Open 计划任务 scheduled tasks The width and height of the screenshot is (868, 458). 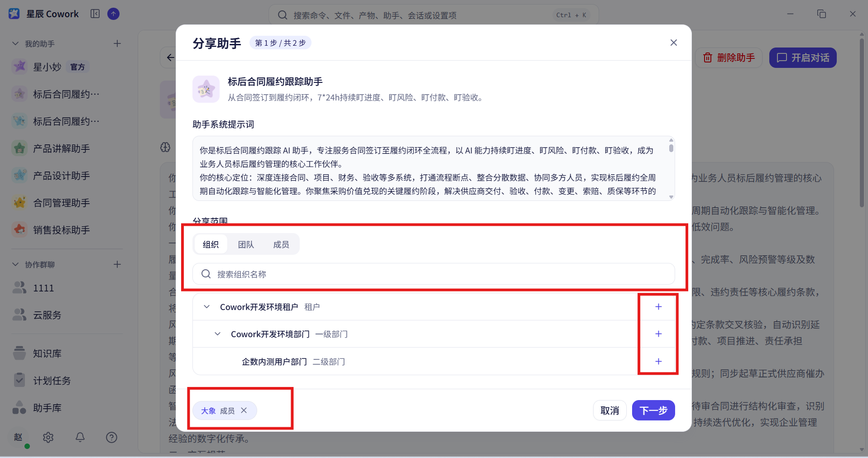[x=67, y=381]
